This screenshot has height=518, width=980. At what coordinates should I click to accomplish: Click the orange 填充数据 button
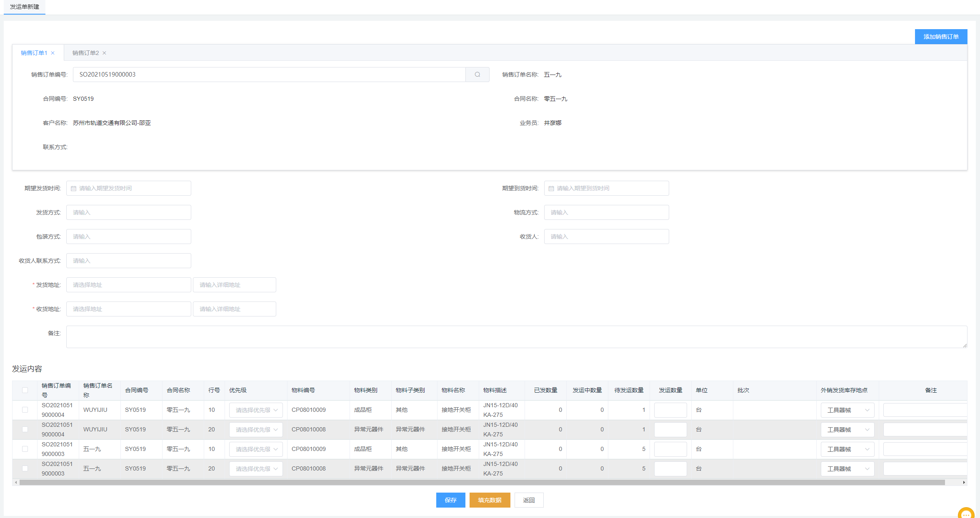[490, 500]
